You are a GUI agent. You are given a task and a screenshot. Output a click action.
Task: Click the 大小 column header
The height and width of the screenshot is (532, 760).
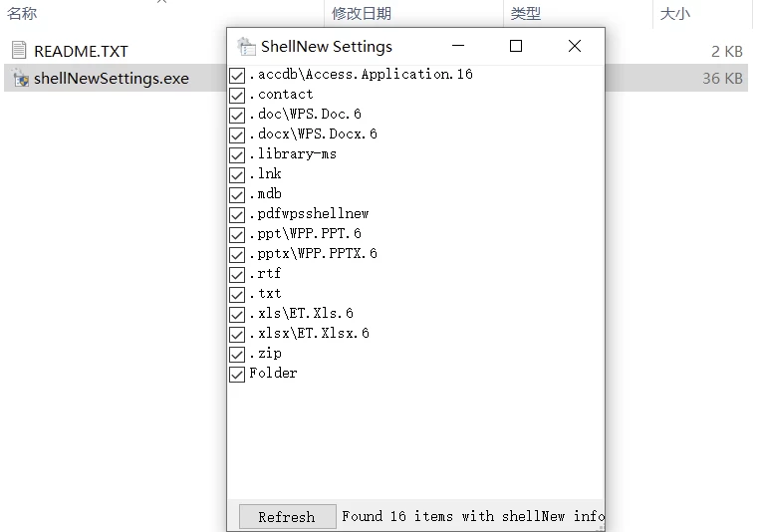click(674, 14)
